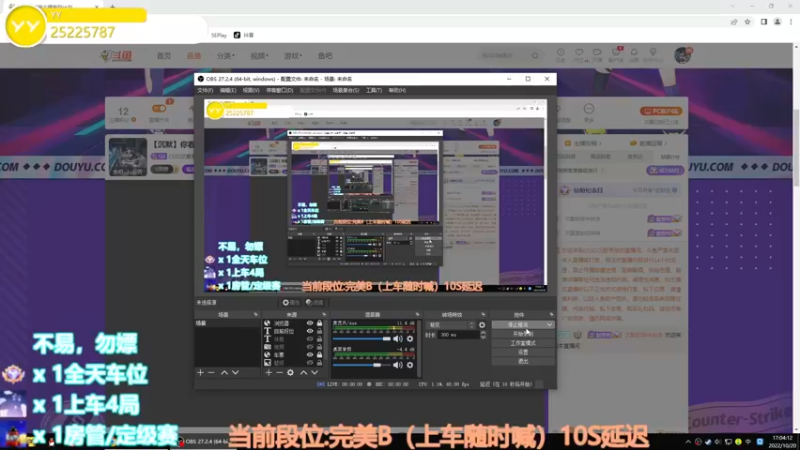The image size is (800, 450).
Task: Adjust 桌面音频 volume slider
Action: (362, 365)
